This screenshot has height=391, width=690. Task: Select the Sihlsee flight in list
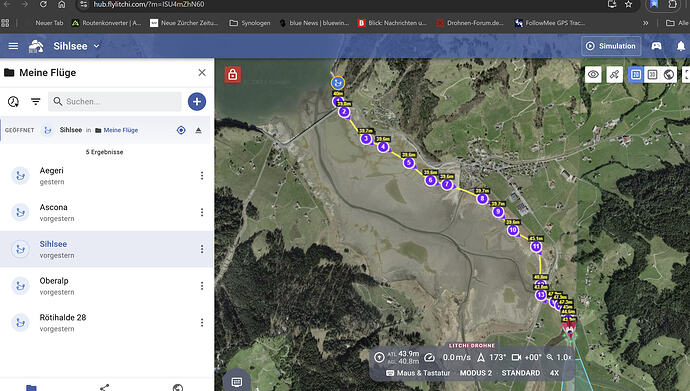pyautogui.click(x=106, y=249)
